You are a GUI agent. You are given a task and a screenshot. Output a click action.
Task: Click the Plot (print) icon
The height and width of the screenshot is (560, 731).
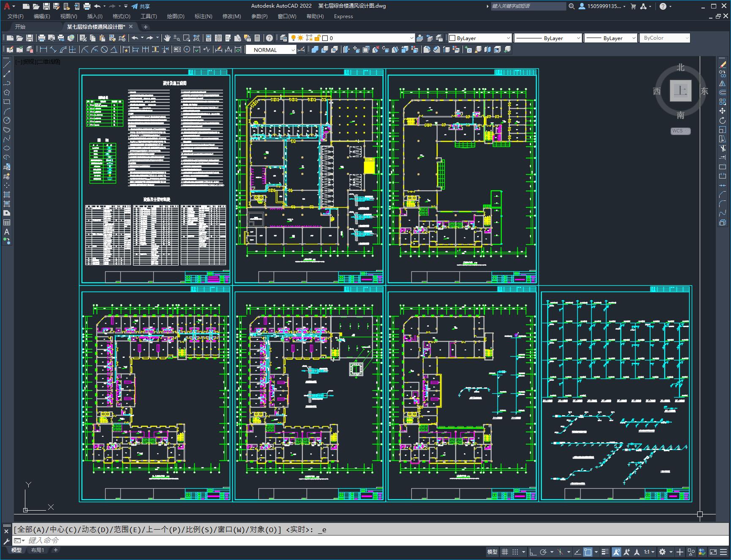point(41,38)
